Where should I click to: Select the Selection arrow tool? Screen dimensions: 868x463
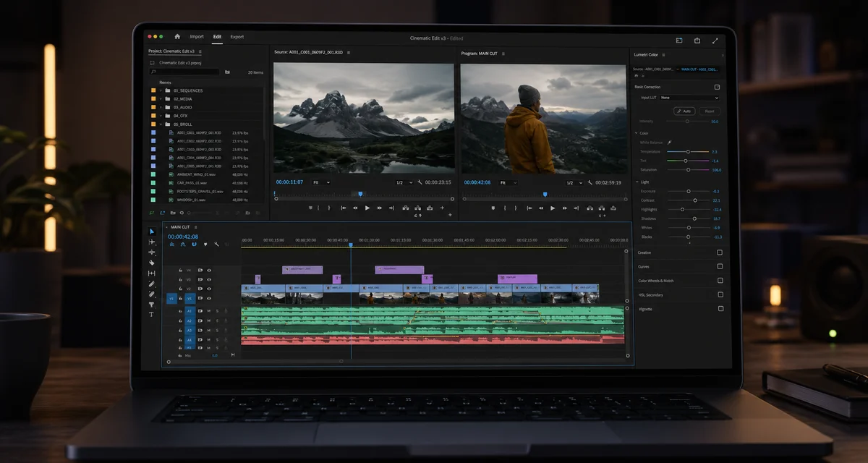[151, 231]
